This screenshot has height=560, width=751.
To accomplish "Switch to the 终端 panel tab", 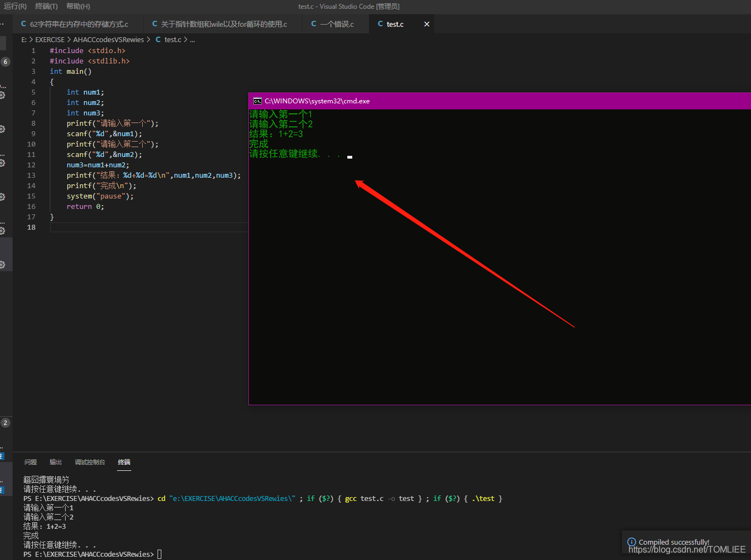I will pos(124,462).
